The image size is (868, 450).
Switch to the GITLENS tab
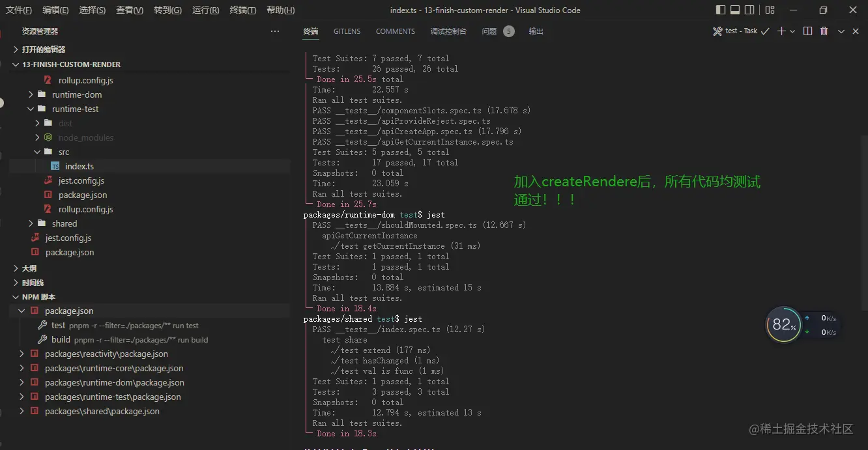point(347,31)
